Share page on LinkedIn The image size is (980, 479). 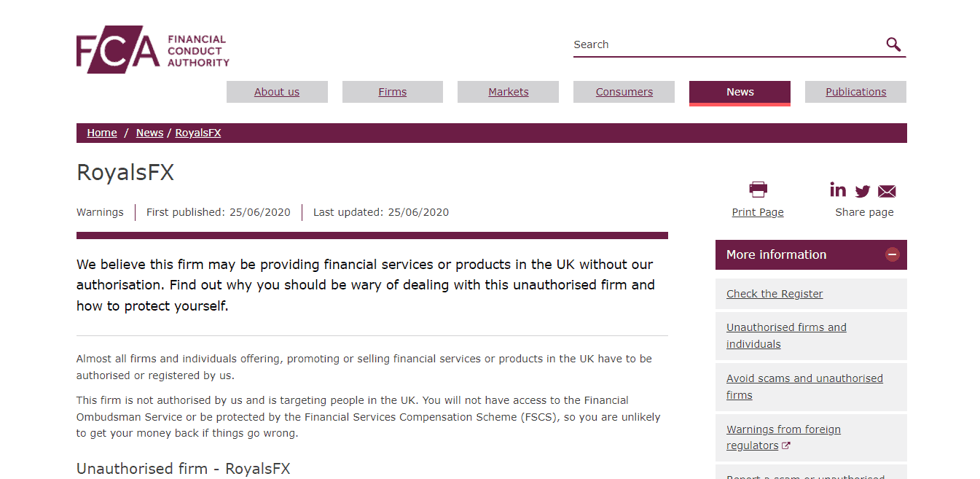pyautogui.click(x=838, y=190)
